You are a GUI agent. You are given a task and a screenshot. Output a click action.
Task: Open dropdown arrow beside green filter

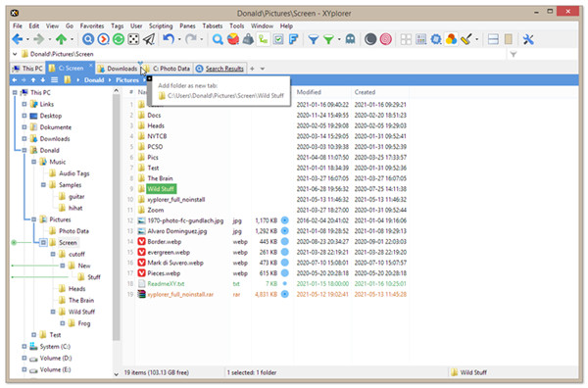(339, 39)
